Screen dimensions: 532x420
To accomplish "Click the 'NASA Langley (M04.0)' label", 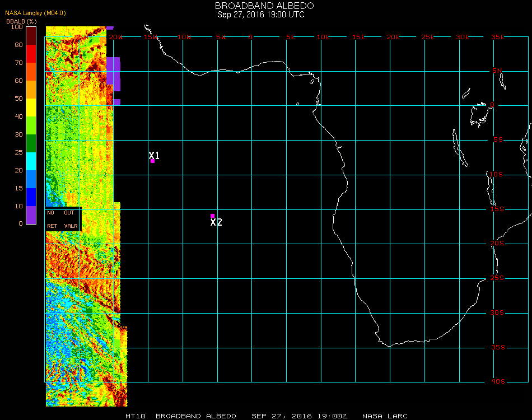I will [35, 13].
